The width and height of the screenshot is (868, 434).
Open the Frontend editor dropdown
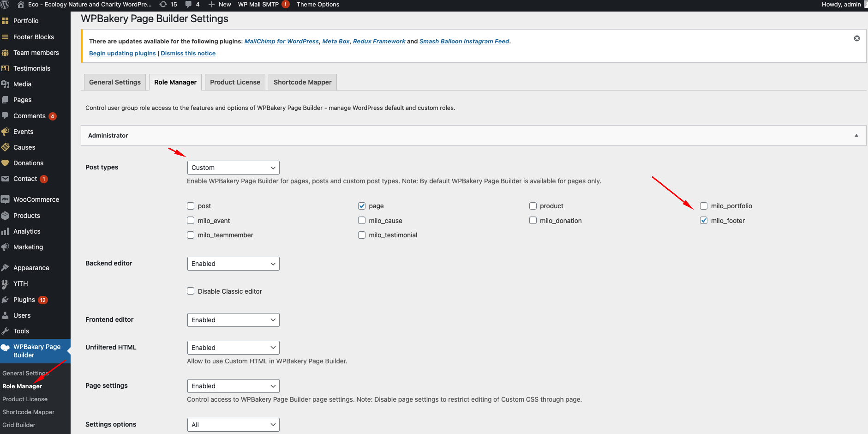233,320
